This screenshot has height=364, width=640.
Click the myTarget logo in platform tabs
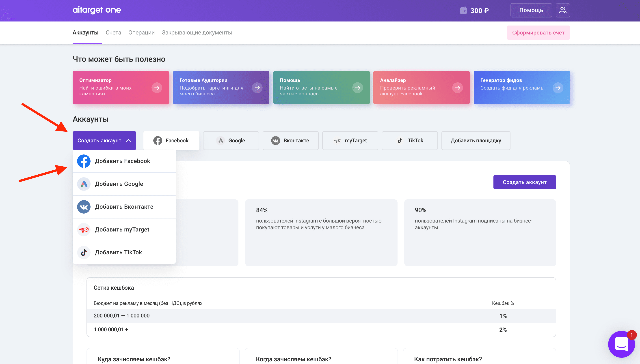click(337, 141)
